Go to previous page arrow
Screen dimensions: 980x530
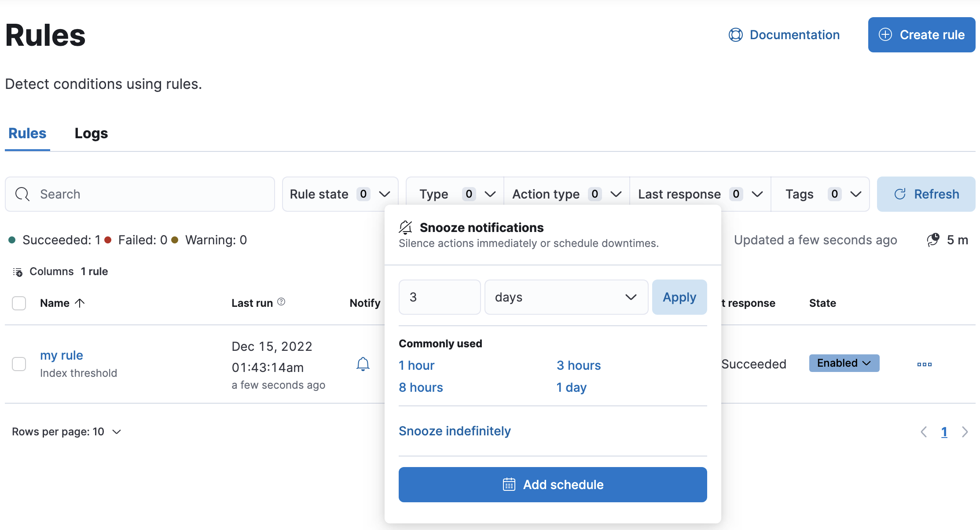[924, 432]
